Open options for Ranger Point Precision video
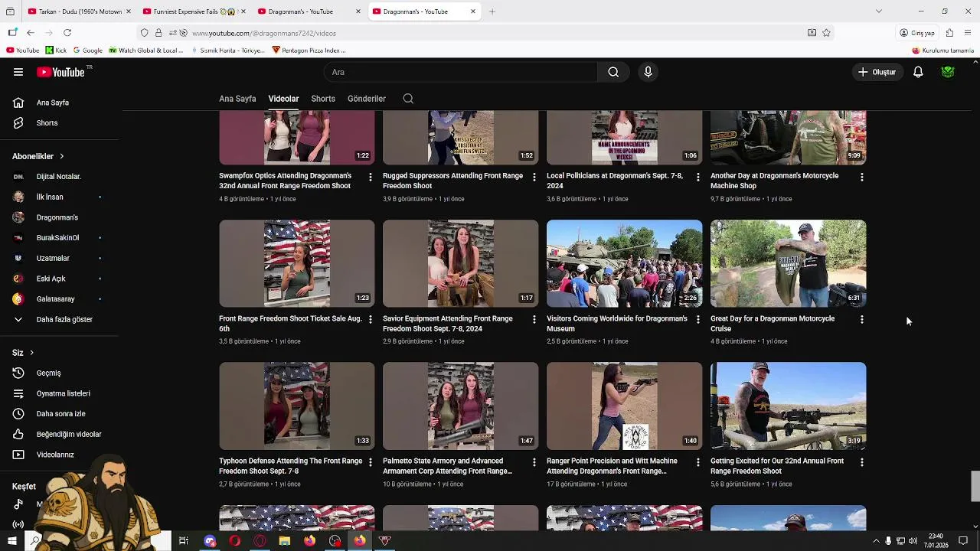980x551 pixels. [697, 462]
